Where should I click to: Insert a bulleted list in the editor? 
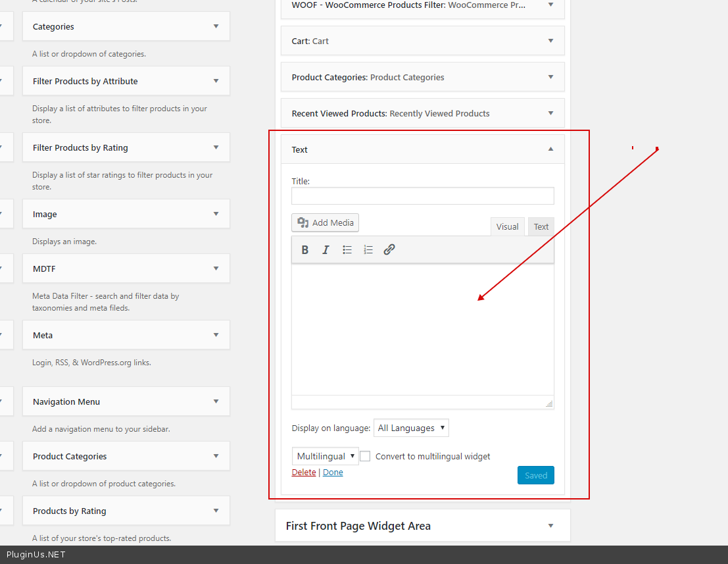click(347, 250)
